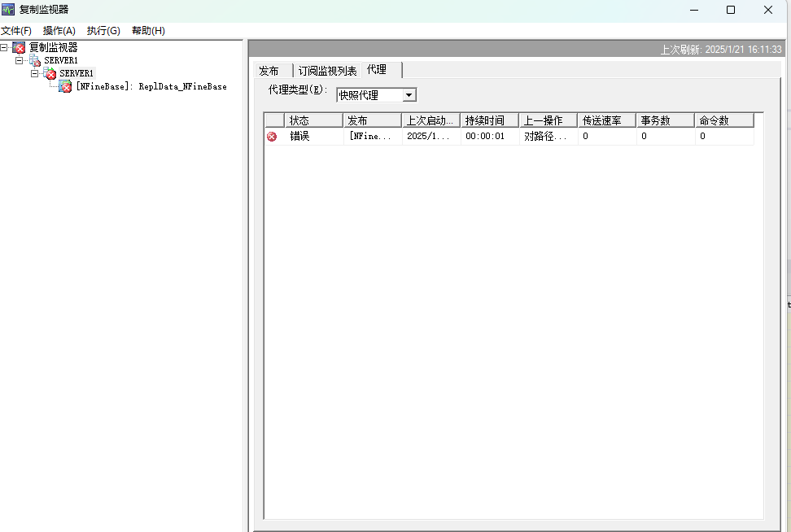The image size is (791, 532).
Task: Select 复制监视器 root label in tree
Action: (54, 47)
